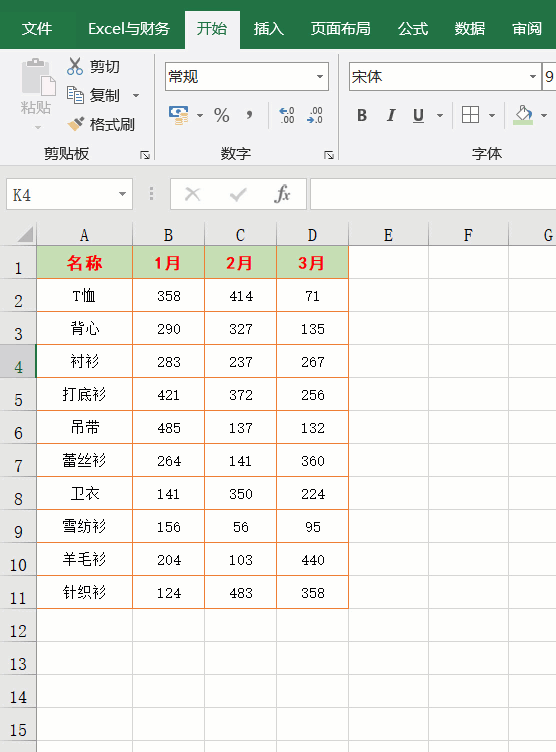Select cell with value 440
Viewport: 556px width, 752px height.
click(x=312, y=559)
